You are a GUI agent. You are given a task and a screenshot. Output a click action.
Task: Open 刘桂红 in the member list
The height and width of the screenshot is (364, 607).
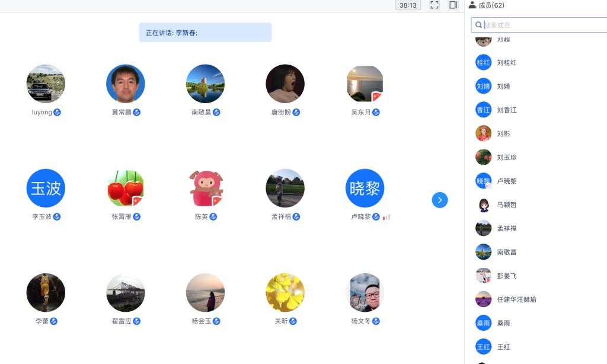point(507,62)
